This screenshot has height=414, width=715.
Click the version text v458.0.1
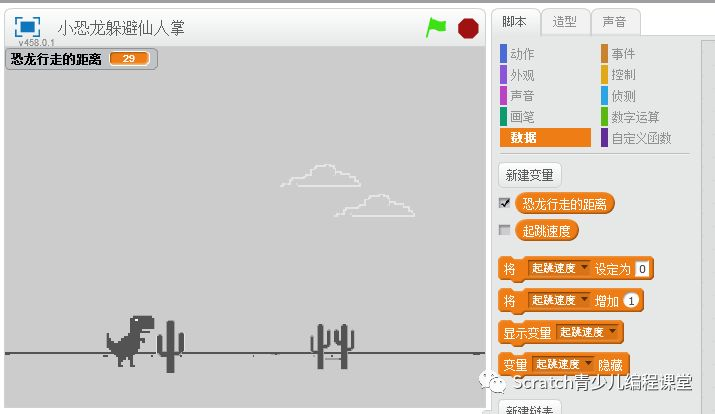click(36, 42)
